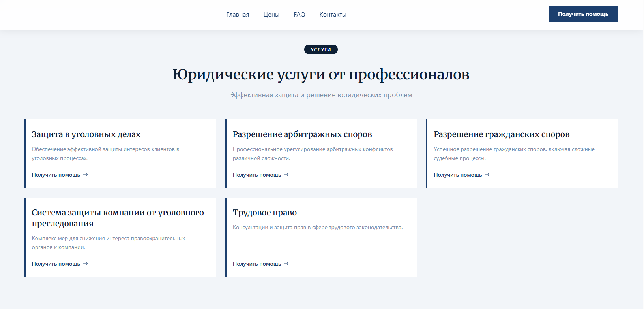This screenshot has width=644, height=309.
Task: Click the arrow icon in the Трудовое право card
Action: pos(286,264)
